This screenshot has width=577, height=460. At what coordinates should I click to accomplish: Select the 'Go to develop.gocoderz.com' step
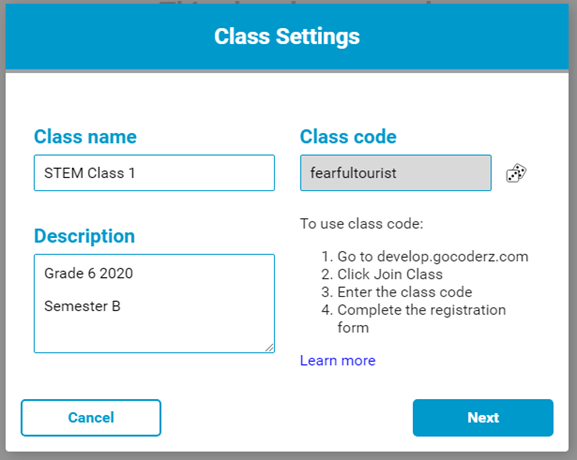point(425,256)
